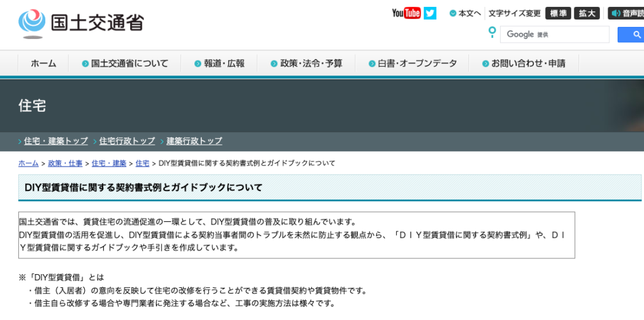Jump to 本文へ link
644x320 pixels.
(x=465, y=13)
